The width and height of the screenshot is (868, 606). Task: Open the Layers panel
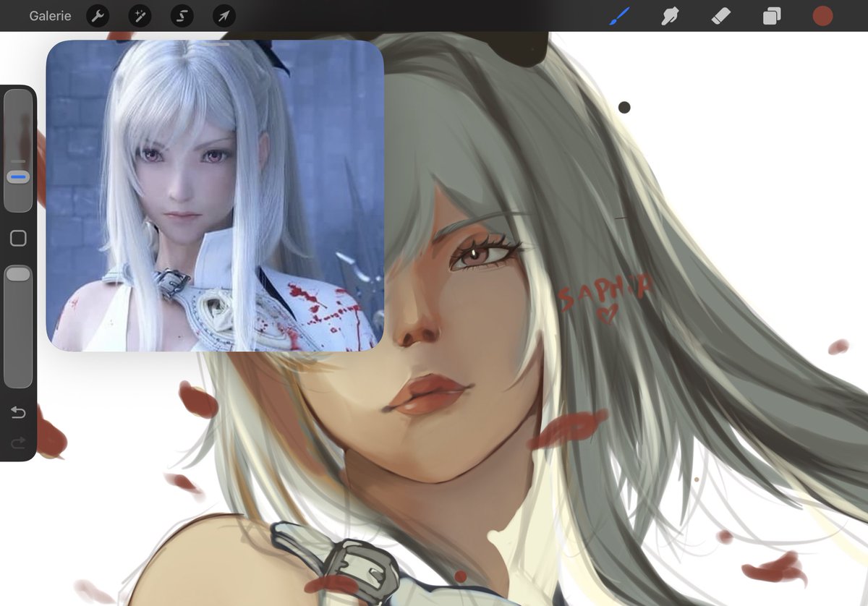pyautogui.click(x=772, y=16)
